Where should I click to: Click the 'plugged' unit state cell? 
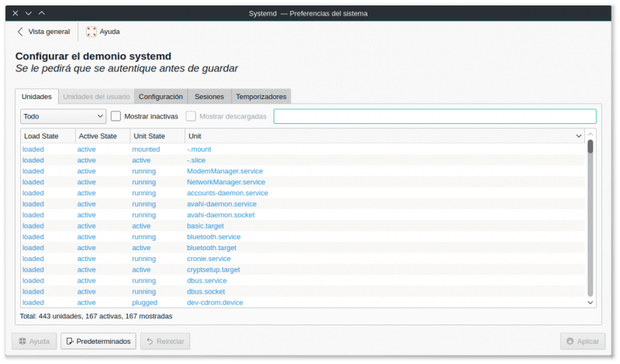click(x=145, y=303)
